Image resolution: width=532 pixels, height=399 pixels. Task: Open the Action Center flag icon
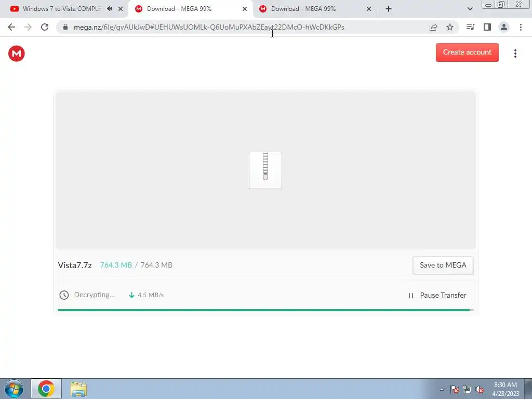455,389
